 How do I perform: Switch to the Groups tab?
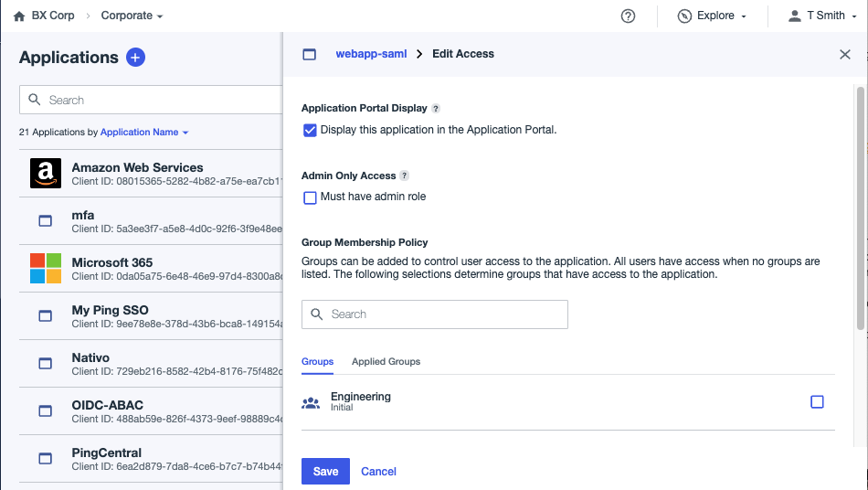(x=317, y=361)
